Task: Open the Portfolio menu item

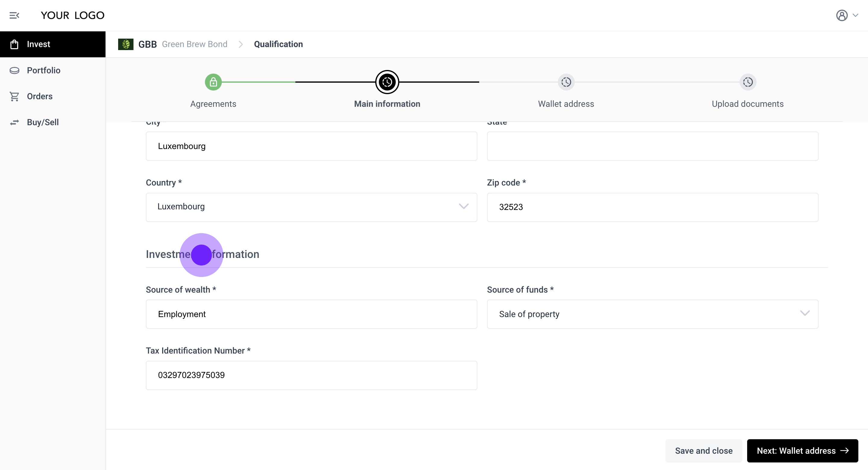Action: [x=43, y=71]
